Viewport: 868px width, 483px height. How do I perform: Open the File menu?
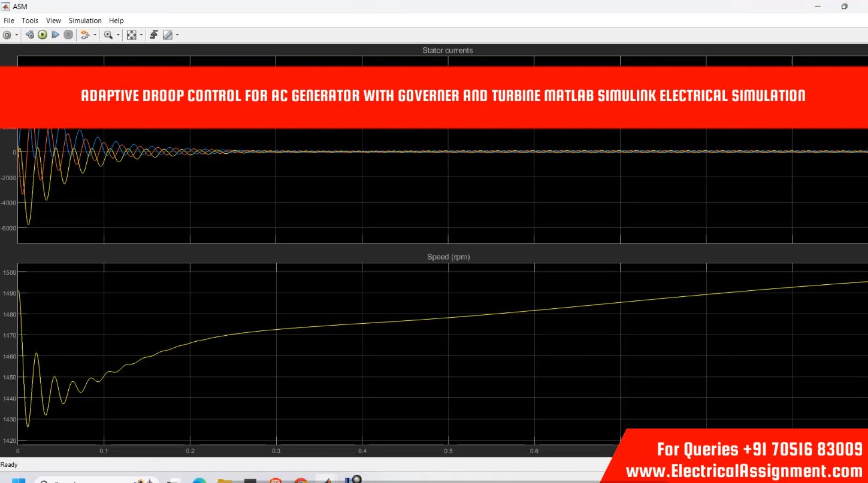coord(8,20)
